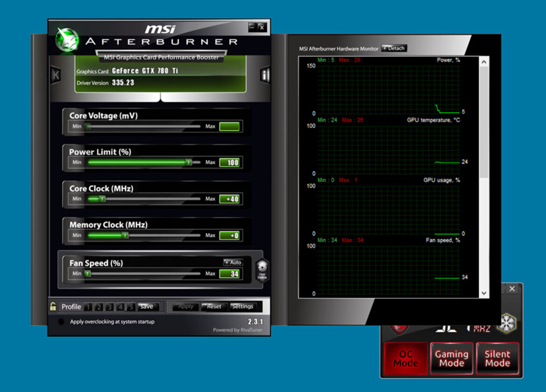The width and height of the screenshot is (546, 392).
Task: Click the Power Limit slider handle
Action: click(188, 163)
